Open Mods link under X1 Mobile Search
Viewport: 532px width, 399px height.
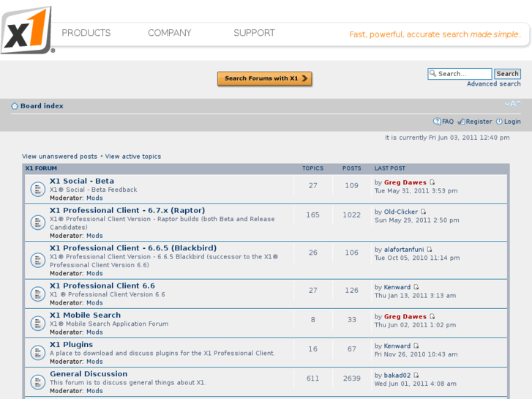coord(94,332)
